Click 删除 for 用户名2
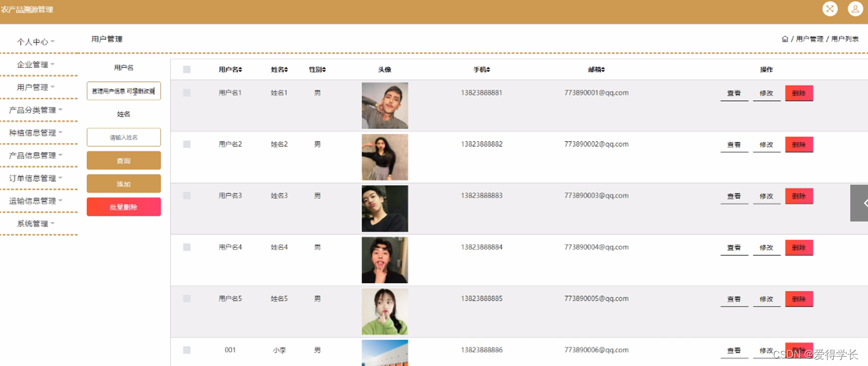Image resolution: width=868 pixels, height=366 pixels. pyautogui.click(x=799, y=145)
